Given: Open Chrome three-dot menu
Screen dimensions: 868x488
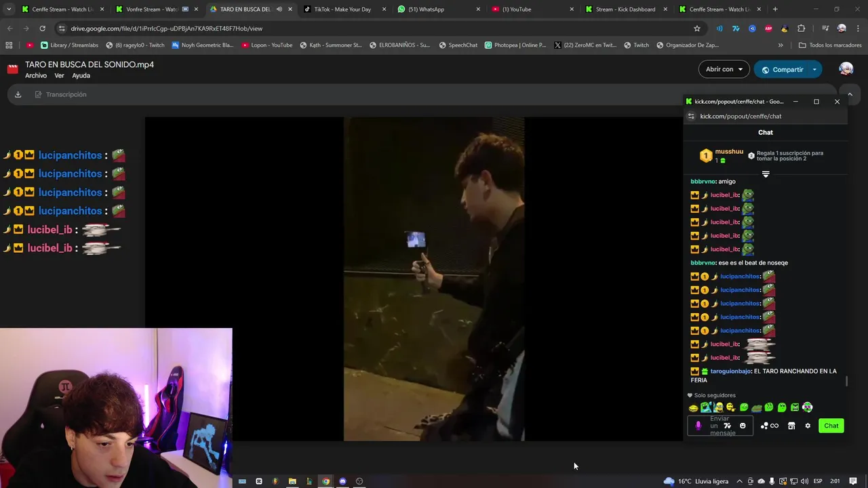Looking at the screenshot, I should pos(856,28).
